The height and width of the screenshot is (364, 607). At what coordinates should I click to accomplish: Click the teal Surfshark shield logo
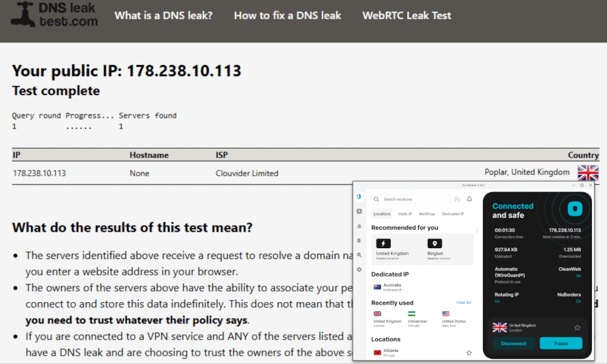[x=575, y=209]
